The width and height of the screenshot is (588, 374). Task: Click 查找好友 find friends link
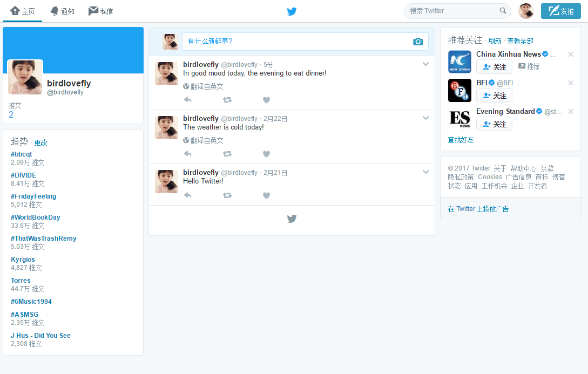coord(461,140)
